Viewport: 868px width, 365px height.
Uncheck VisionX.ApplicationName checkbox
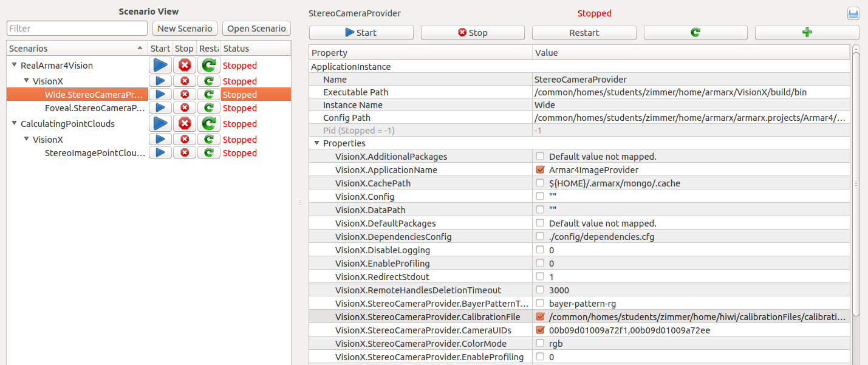tap(540, 169)
